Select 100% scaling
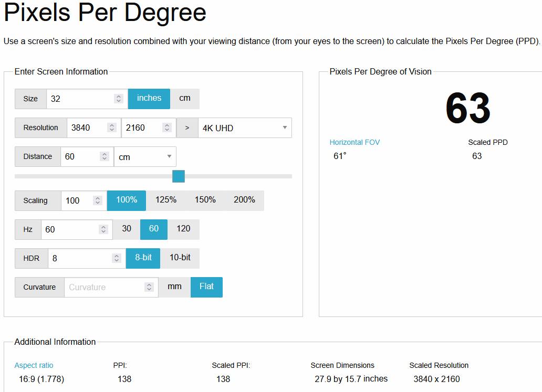Image resolution: width=542 pixels, height=392 pixels. [x=127, y=200]
